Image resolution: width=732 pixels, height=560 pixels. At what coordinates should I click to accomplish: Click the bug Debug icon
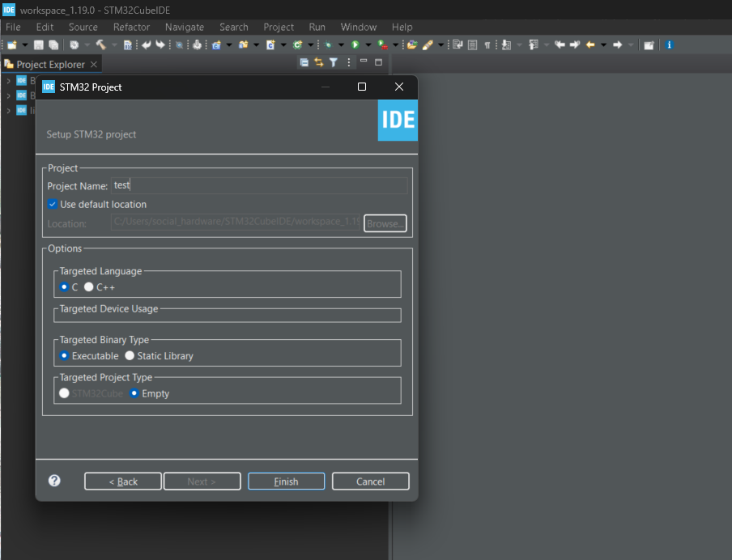click(x=328, y=45)
